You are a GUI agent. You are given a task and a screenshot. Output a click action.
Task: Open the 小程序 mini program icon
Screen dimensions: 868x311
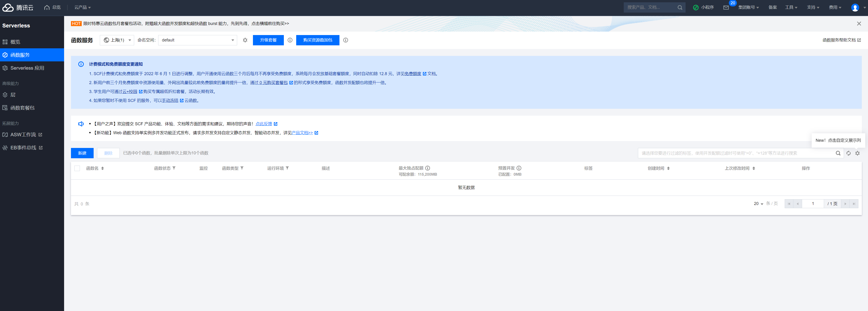[695, 7]
